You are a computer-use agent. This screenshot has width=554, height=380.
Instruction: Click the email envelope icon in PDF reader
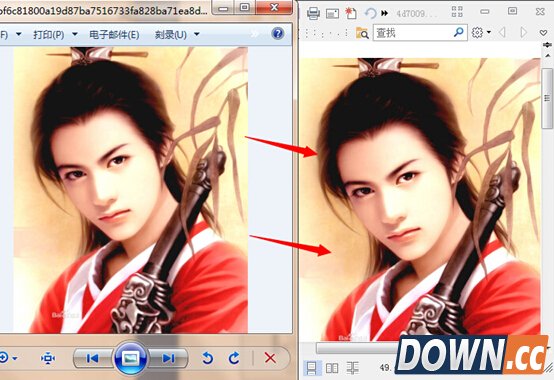332,14
